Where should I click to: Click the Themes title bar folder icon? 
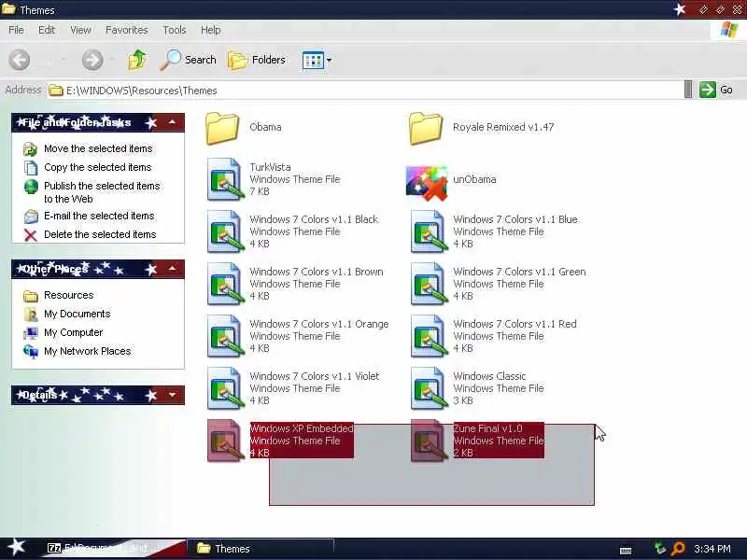(8, 8)
